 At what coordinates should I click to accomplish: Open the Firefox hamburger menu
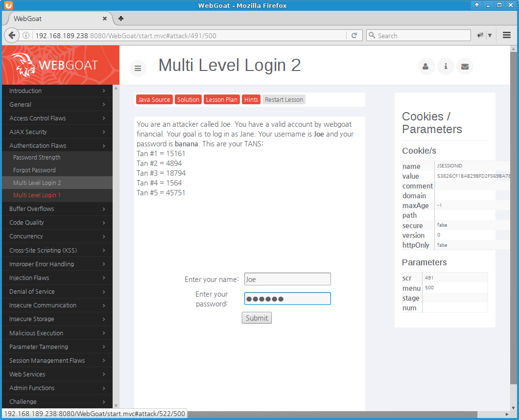tap(506, 35)
